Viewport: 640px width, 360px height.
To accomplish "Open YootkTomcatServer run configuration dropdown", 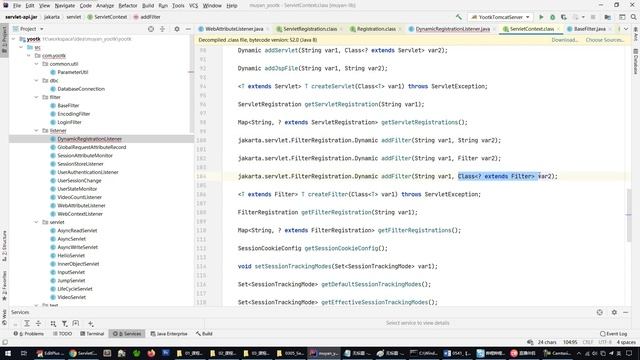I will click(x=500, y=17).
